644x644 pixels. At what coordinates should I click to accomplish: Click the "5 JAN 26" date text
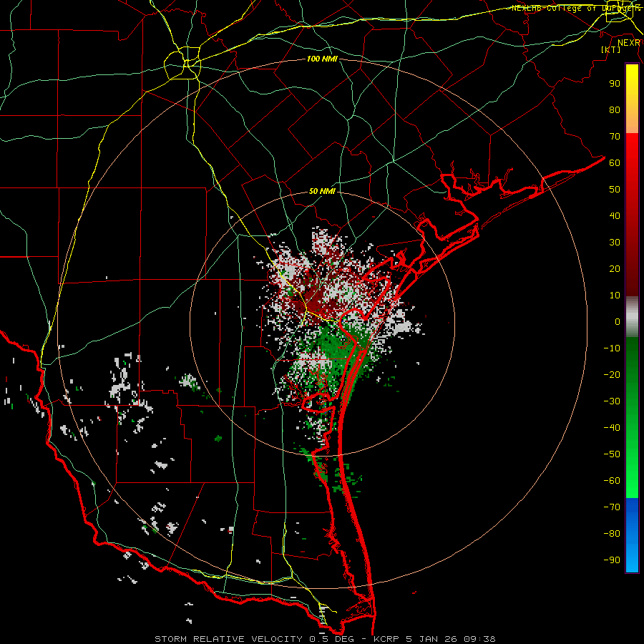(x=431, y=639)
